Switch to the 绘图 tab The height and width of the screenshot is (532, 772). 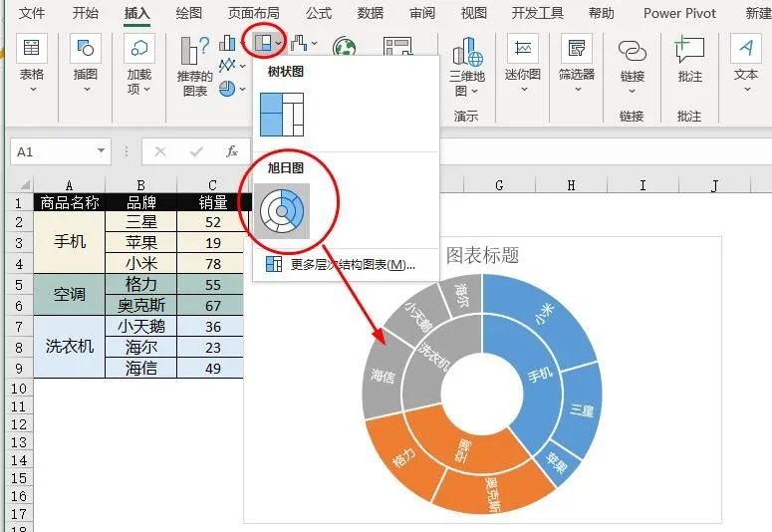pyautogui.click(x=189, y=13)
